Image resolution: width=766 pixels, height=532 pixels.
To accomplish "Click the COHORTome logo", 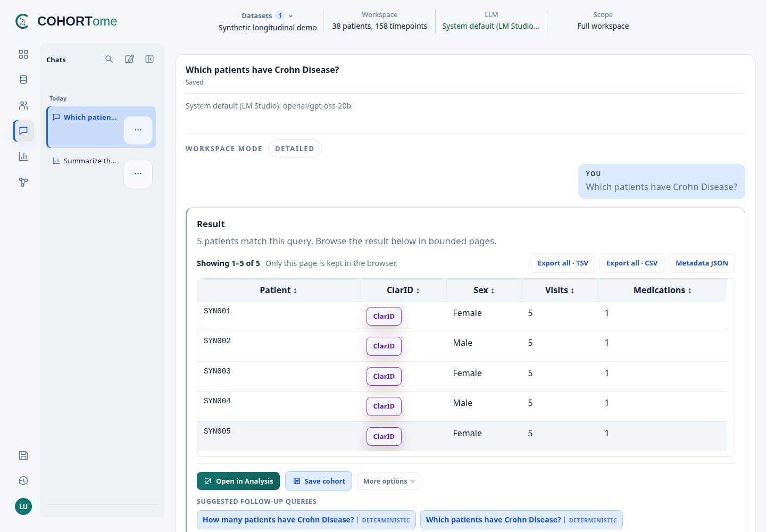I will click(x=66, y=21).
